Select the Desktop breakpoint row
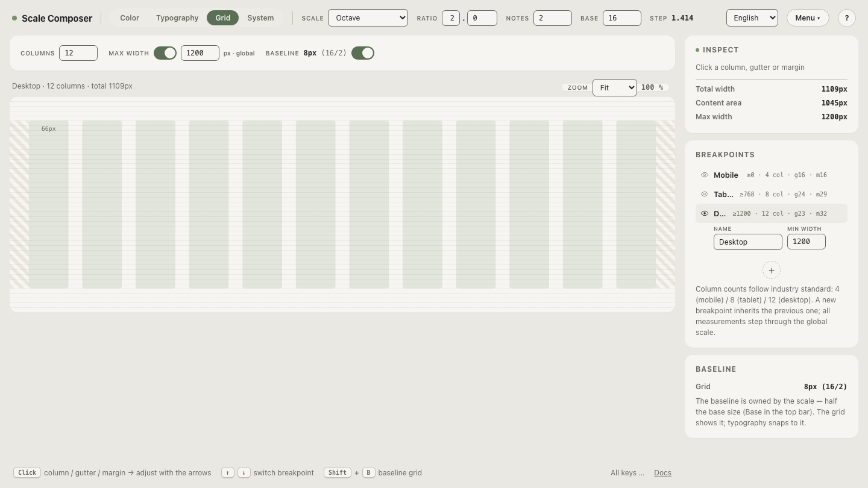The width and height of the screenshot is (868, 488). (772, 214)
